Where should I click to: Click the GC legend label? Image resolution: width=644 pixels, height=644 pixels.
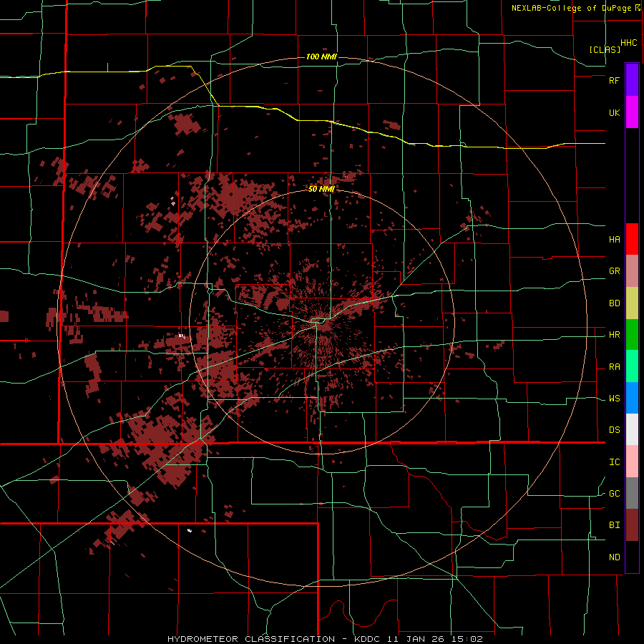614,494
